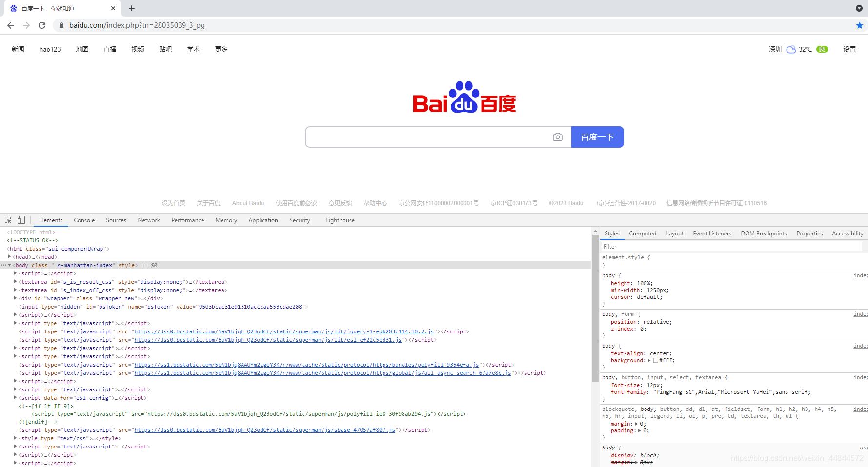Image resolution: width=868 pixels, height=467 pixels.
Task: Click the About Baidu footer link
Action: [x=248, y=203]
